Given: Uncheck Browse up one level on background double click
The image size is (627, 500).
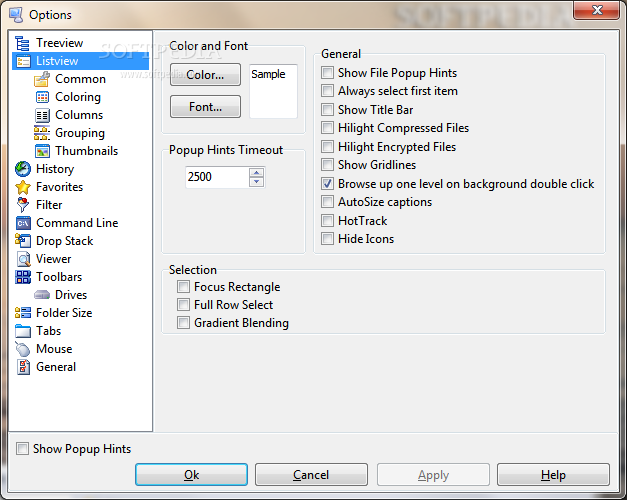Looking at the screenshot, I should [327, 184].
